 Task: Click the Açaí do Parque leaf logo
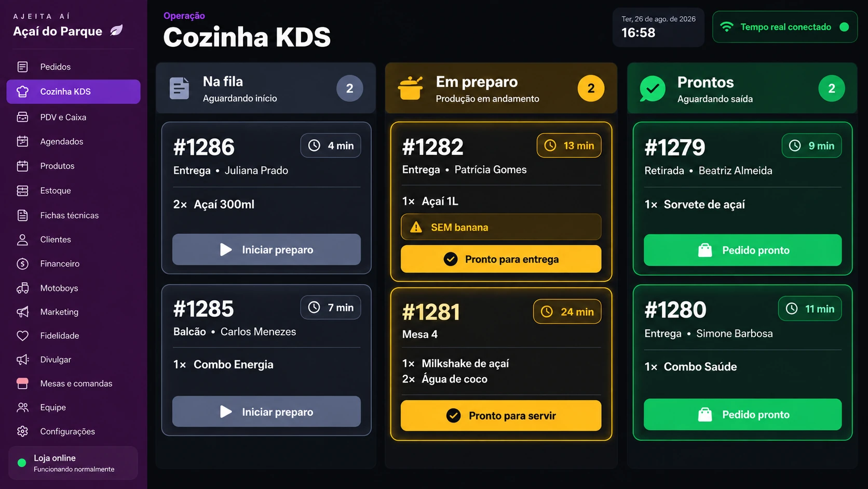click(x=117, y=31)
